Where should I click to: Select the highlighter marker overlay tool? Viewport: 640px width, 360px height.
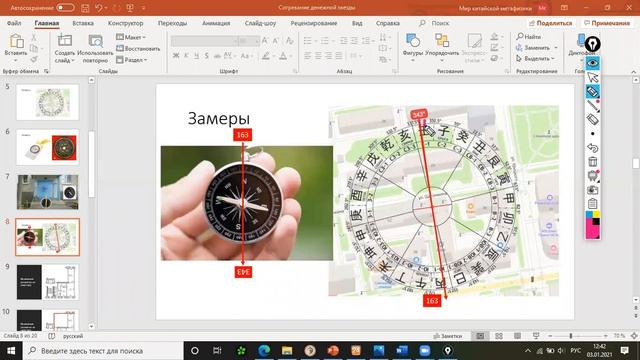click(x=593, y=92)
